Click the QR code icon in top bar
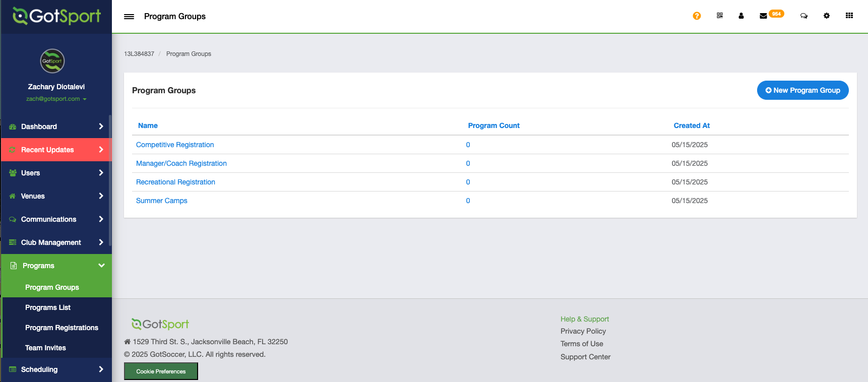868x382 pixels. tap(720, 16)
